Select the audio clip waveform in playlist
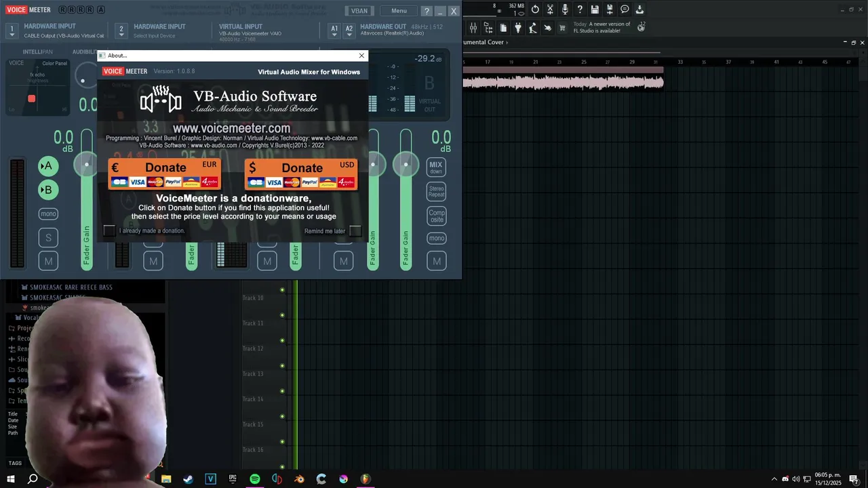 point(563,82)
